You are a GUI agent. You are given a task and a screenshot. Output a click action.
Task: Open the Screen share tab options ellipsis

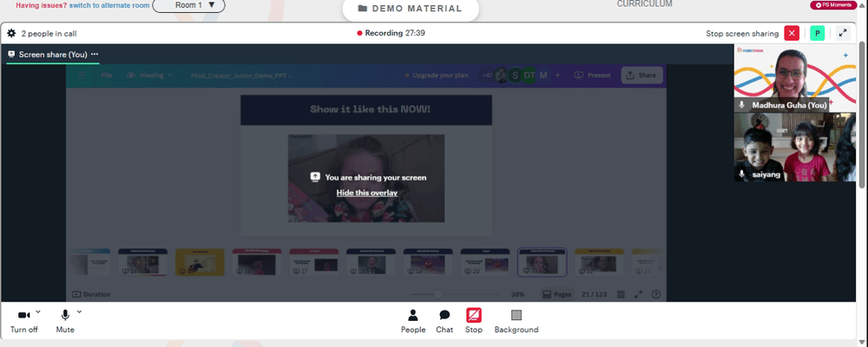pyautogui.click(x=95, y=55)
